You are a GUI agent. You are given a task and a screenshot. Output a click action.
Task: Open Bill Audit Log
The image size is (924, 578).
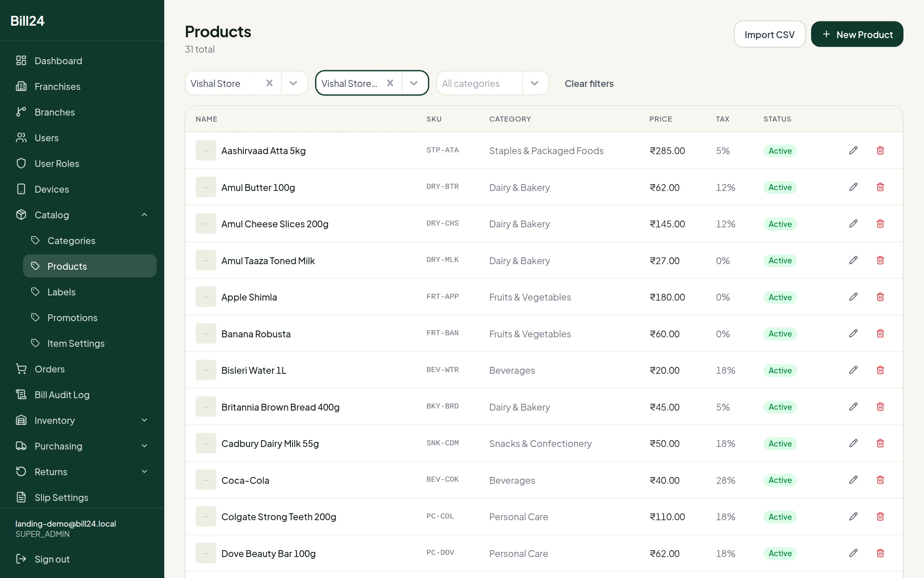pyautogui.click(x=82, y=395)
